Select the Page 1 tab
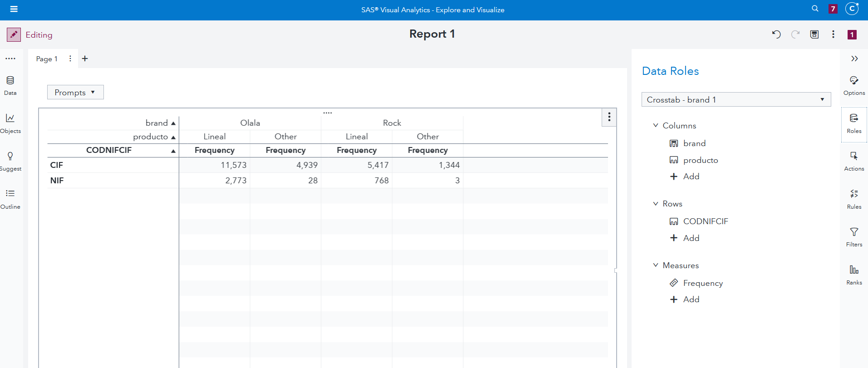868x368 pixels. tap(47, 59)
